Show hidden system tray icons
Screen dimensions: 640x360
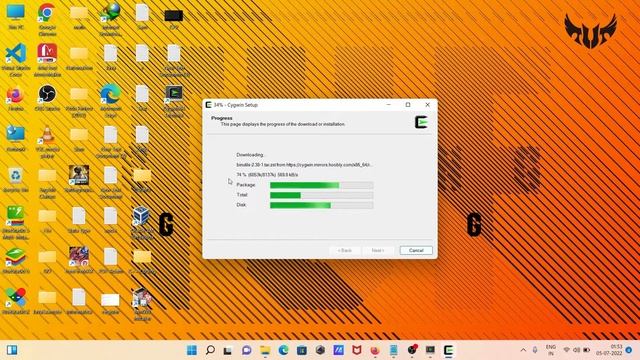tap(523, 350)
